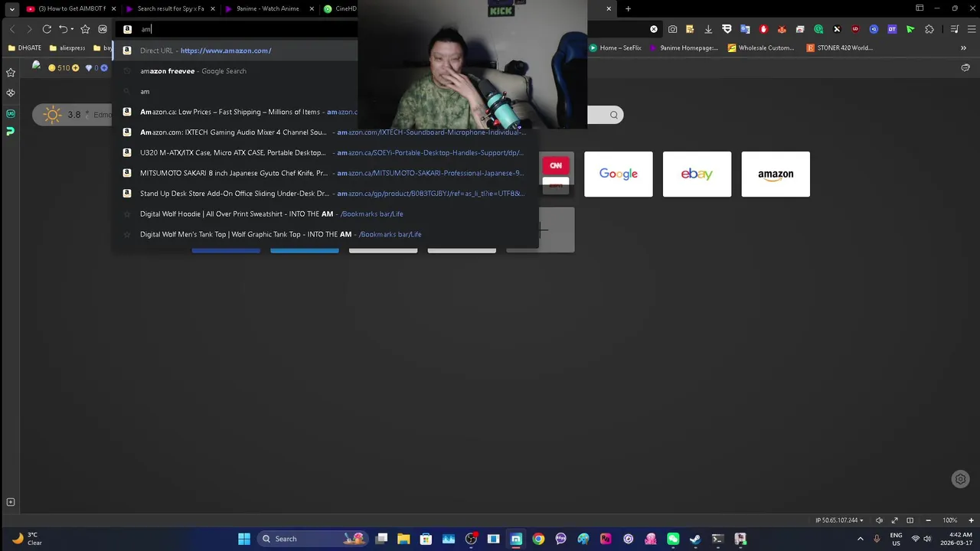Open the aliexpress bookmarks folder
Viewport: 980px width, 551px height.
67,47
